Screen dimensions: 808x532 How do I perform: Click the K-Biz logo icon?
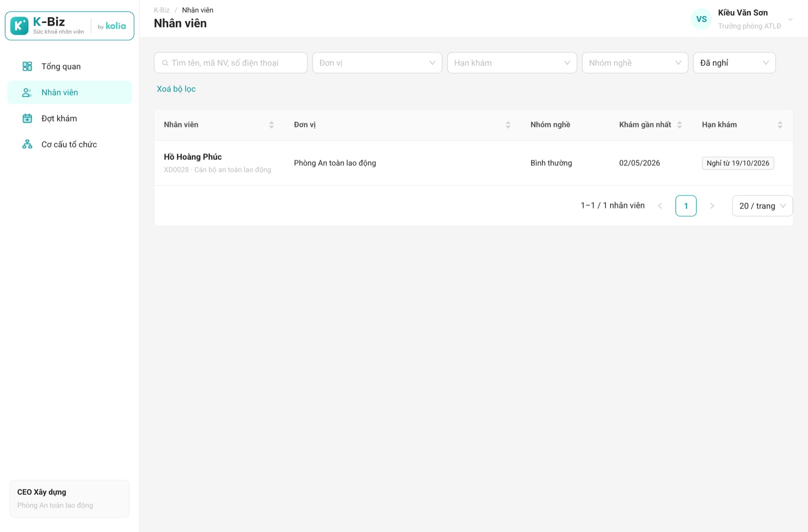click(19, 26)
